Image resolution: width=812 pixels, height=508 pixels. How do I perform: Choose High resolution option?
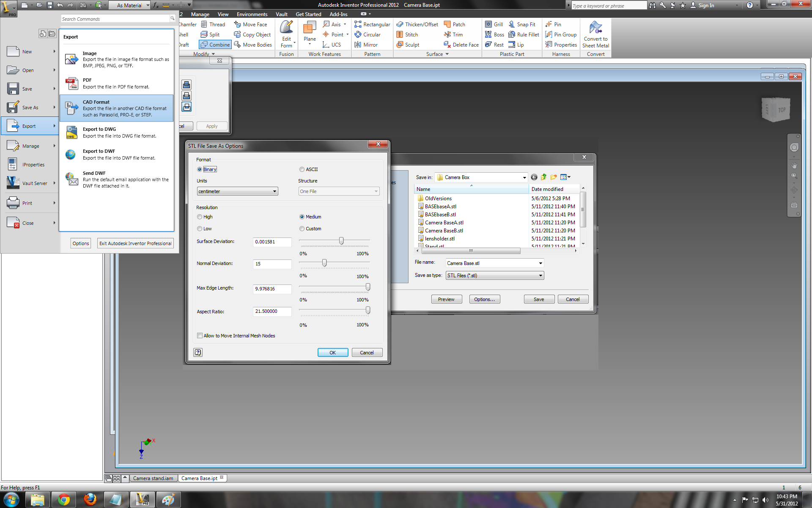coord(200,217)
